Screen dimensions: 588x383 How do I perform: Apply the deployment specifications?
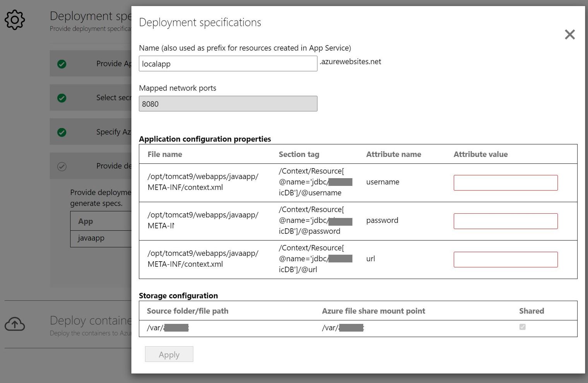pyautogui.click(x=169, y=354)
